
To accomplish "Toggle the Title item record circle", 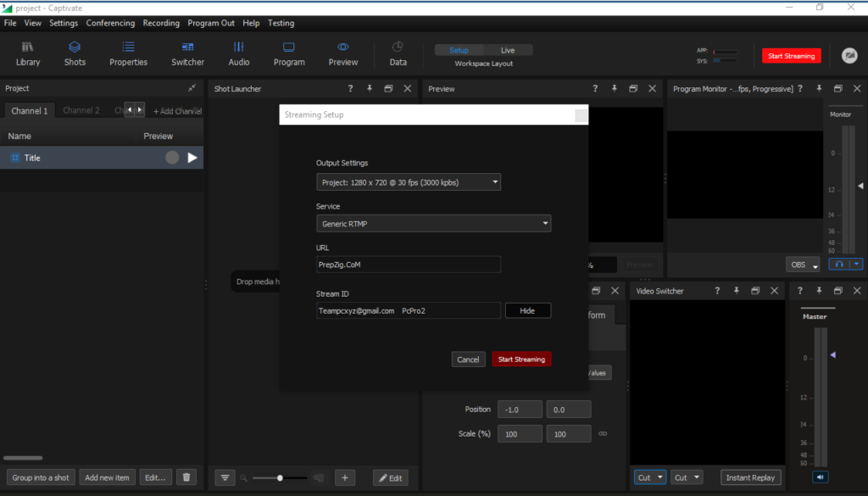I will point(172,158).
